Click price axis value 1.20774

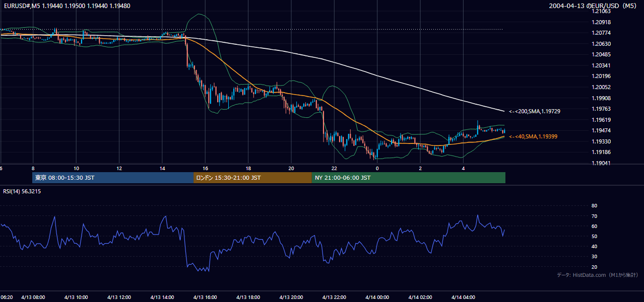click(602, 33)
